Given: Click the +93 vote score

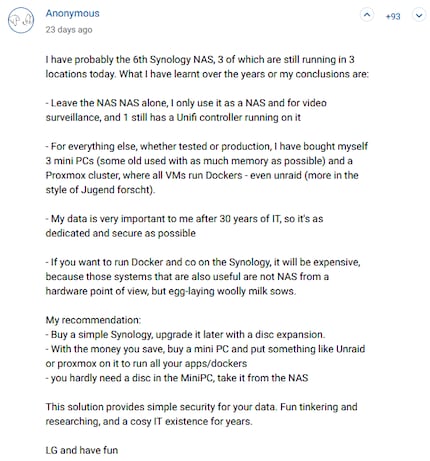Looking at the screenshot, I should pyautogui.click(x=393, y=16).
